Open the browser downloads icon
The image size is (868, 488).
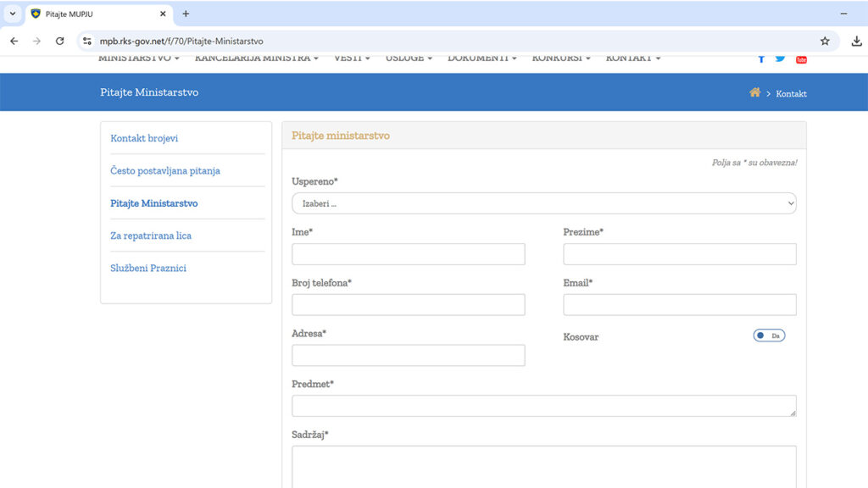coord(856,41)
